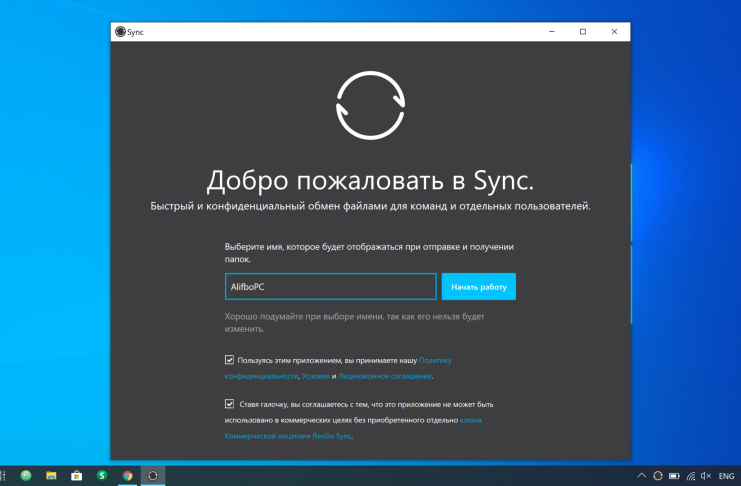Click the Sync tray icon
The width and height of the screenshot is (741, 486).
pos(657,476)
